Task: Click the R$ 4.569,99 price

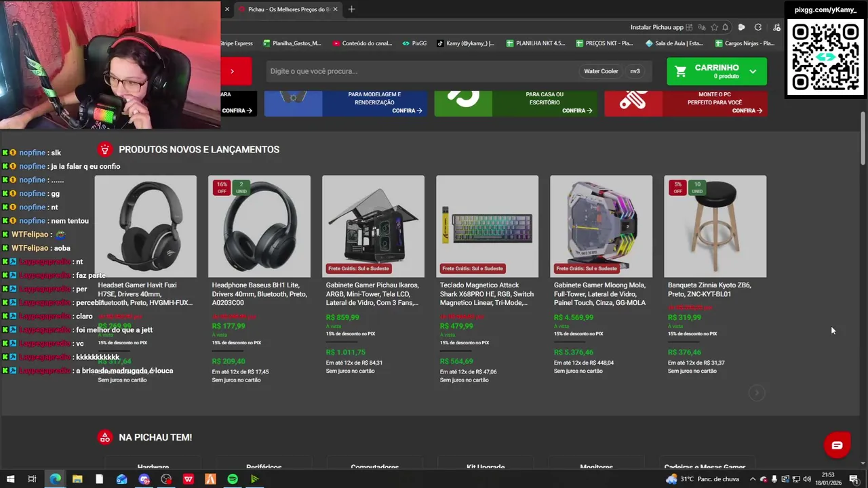Action: click(573, 317)
